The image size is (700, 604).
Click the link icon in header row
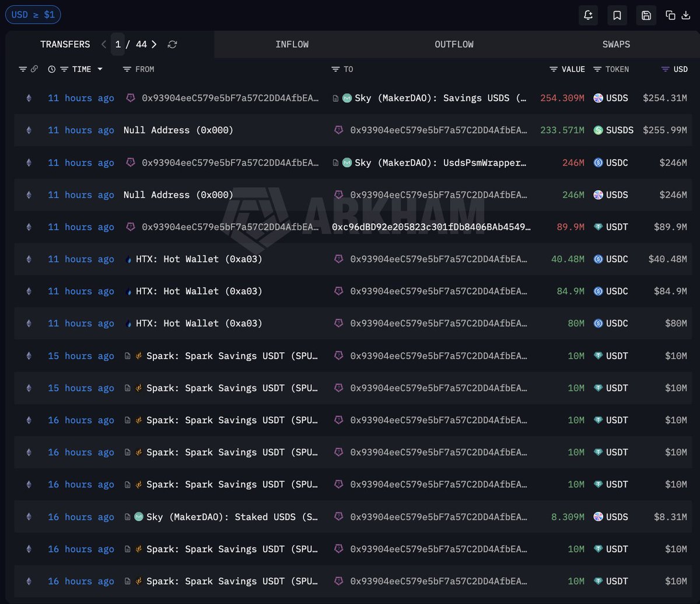34,69
